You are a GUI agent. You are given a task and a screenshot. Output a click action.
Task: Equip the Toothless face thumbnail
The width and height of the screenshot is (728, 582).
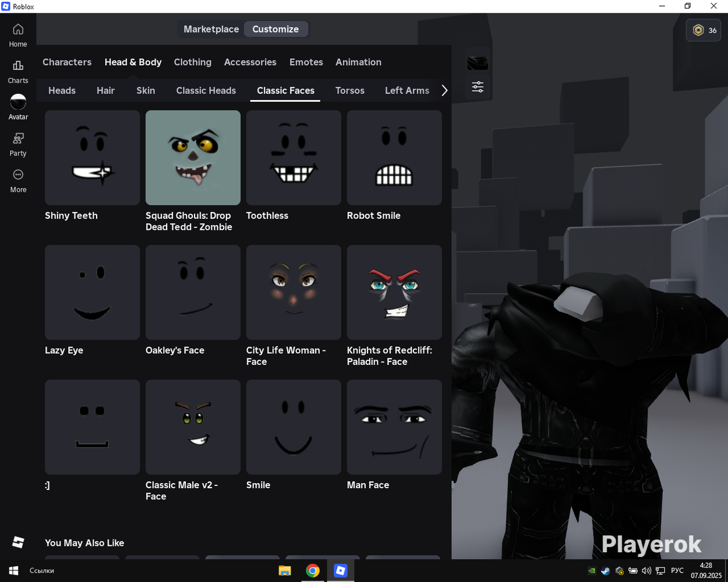coord(294,158)
